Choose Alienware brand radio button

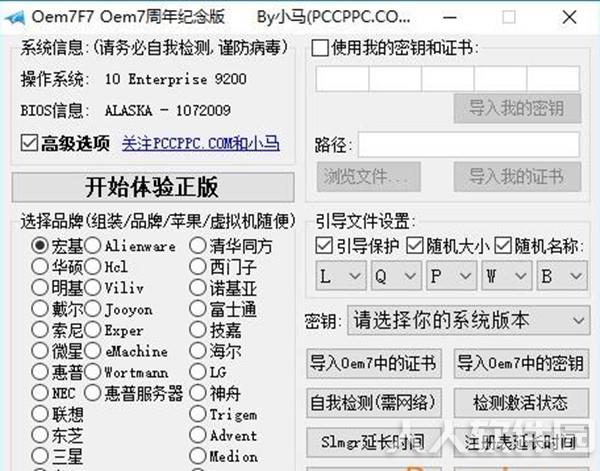[x=93, y=246]
